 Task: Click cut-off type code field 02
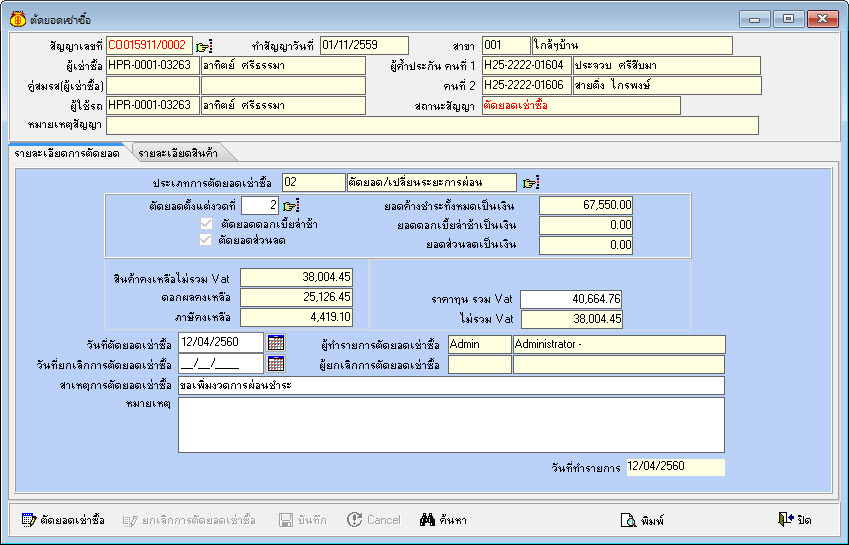314,182
